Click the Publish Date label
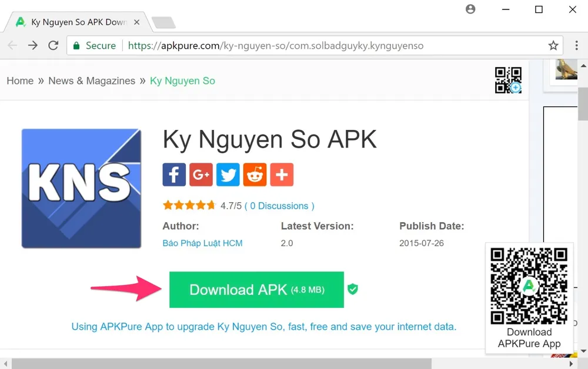This screenshot has width=588, height=369. [432, 226]
